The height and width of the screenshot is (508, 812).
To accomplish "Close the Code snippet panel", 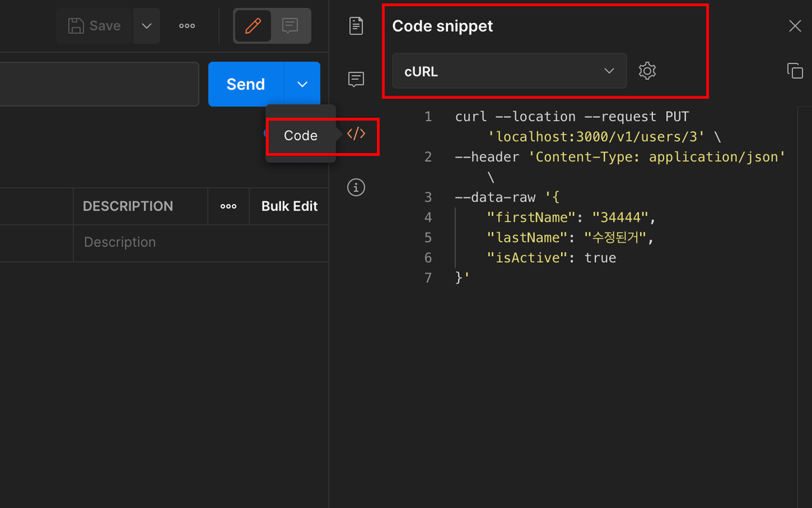I will click(x=796, y=26).
